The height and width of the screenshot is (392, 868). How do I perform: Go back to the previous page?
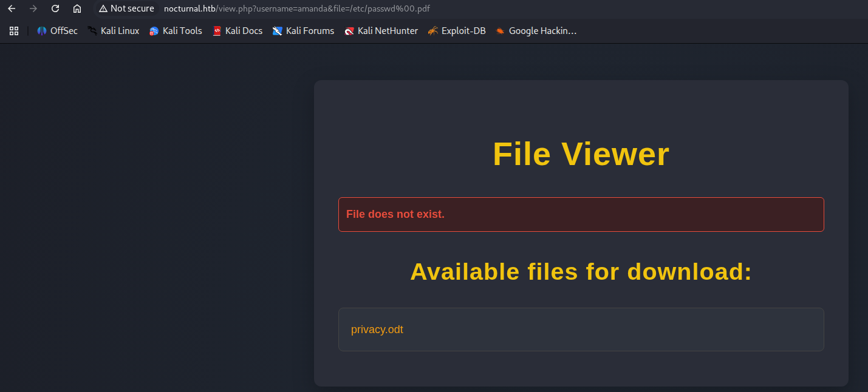tap(12, 8)
